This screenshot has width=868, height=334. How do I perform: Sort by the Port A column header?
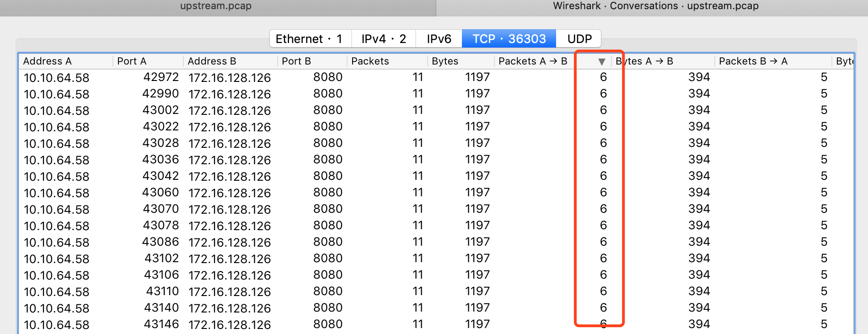click(148, 61)
